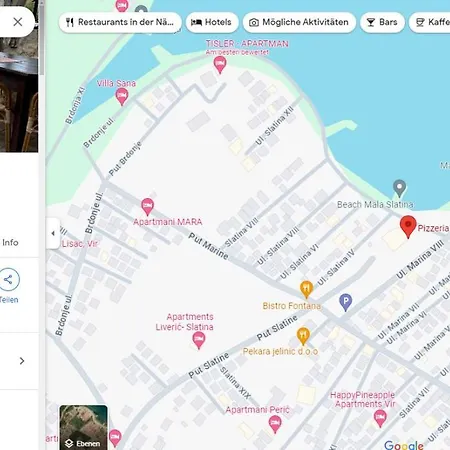Filter by Restaurants in der Nähe
450x450 pixels.
(120, 22)
